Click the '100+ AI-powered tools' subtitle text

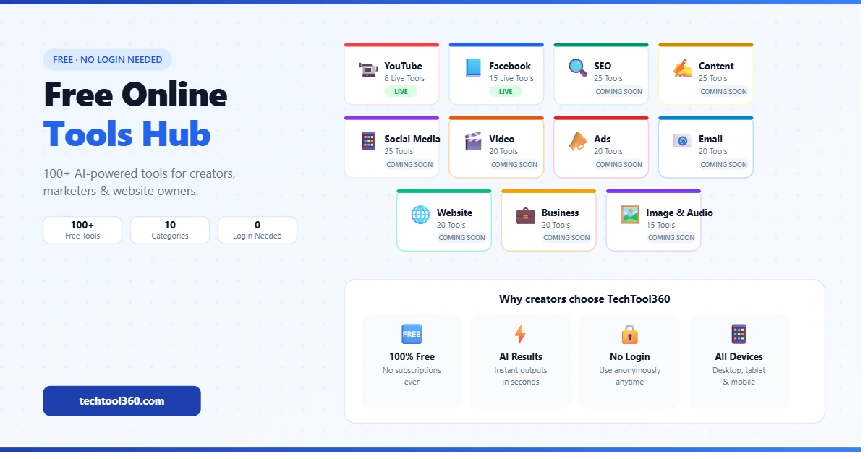coord(139,183)
